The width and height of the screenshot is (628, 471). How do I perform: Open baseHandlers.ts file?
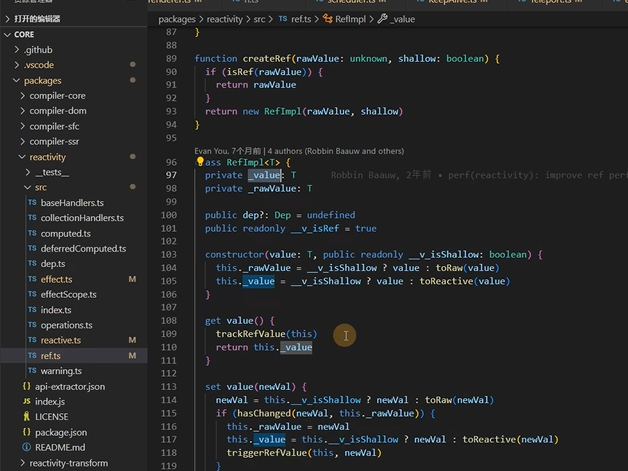[72, 203]
